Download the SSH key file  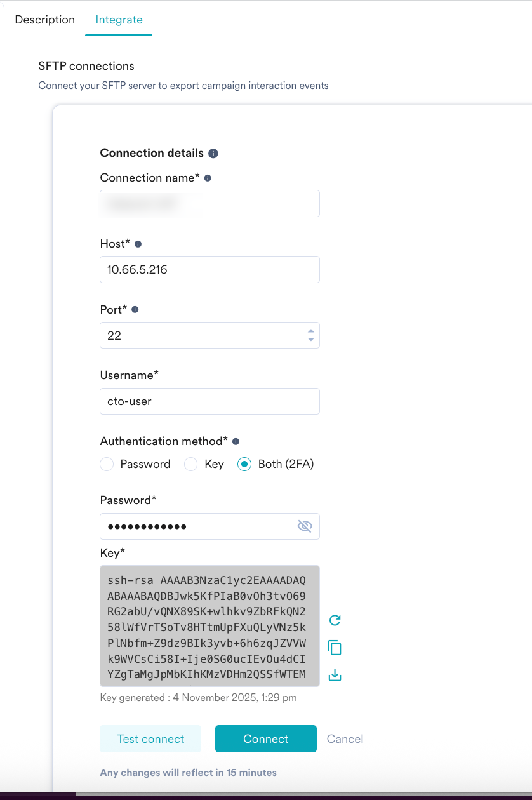point(335,676)
